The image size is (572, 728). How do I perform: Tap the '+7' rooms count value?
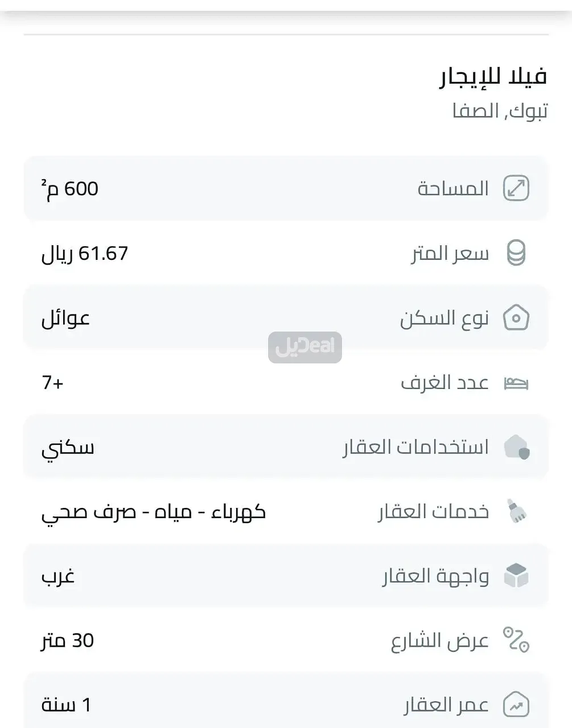click(52, 383)
